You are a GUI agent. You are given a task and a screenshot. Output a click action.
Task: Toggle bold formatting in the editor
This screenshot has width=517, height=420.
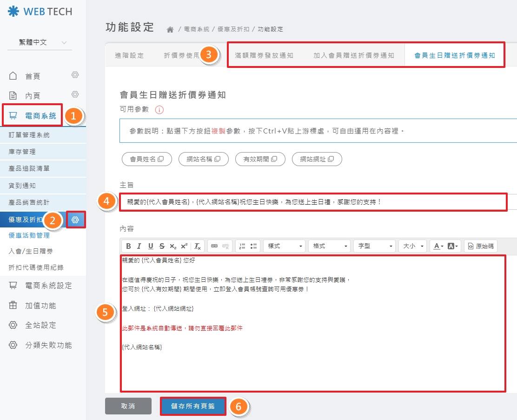128,246
